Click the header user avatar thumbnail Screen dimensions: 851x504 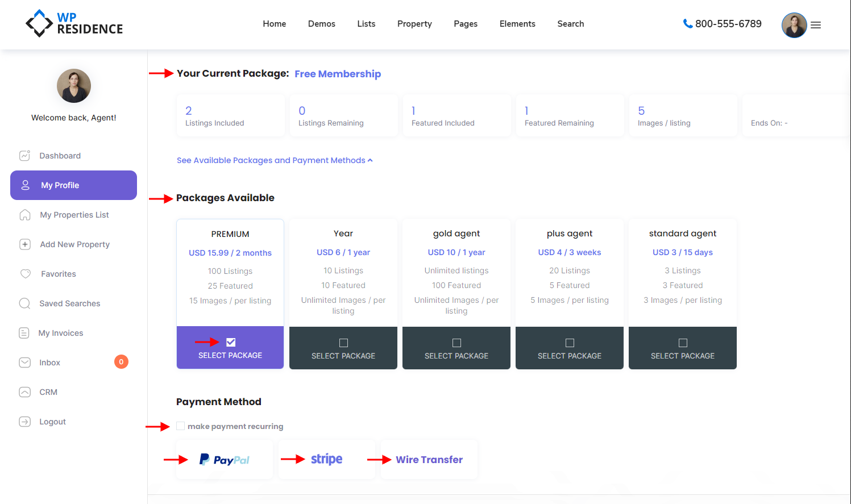click(x=794, y=25)
